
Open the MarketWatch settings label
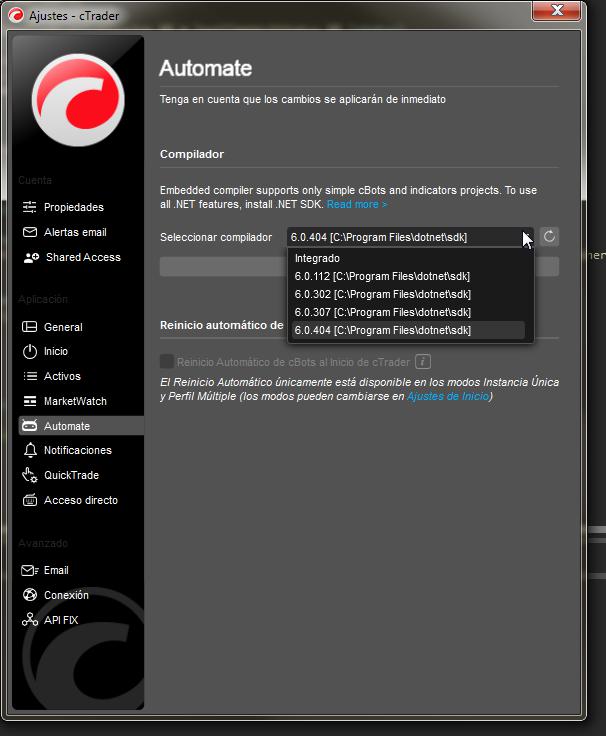75,401
